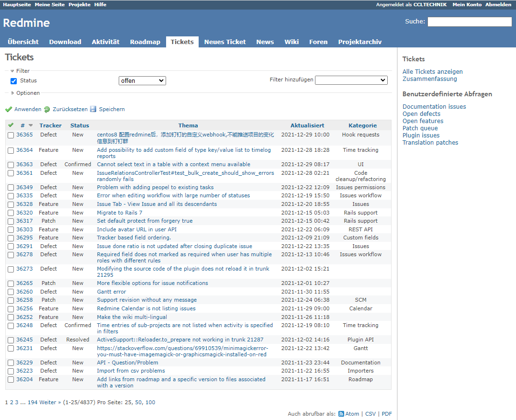Open the status 'offen' dropdown
This screenshot has width=516, height=420.
pyautogui.click(x=142, y=81)
